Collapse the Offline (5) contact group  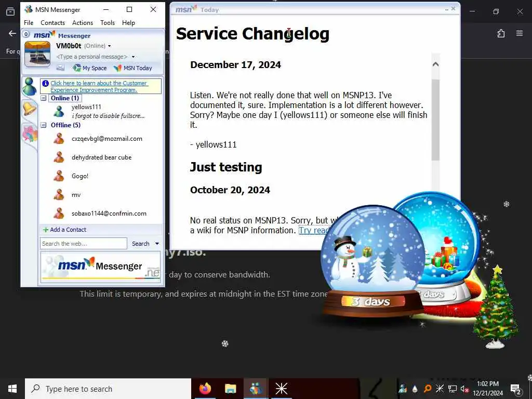44,125
